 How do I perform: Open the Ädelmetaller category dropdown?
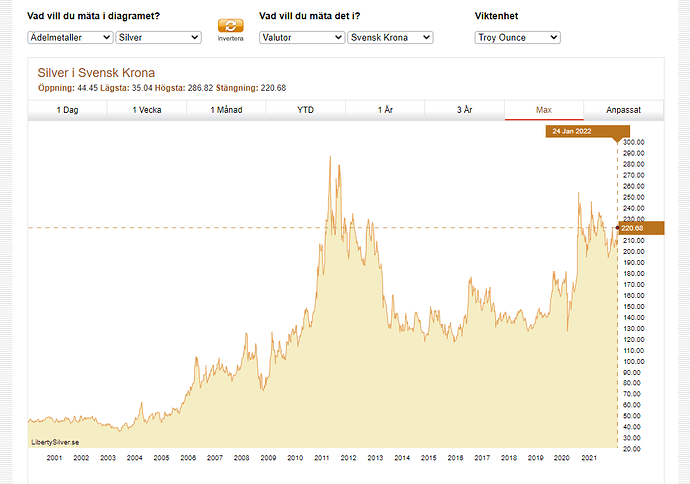[69, 37]
